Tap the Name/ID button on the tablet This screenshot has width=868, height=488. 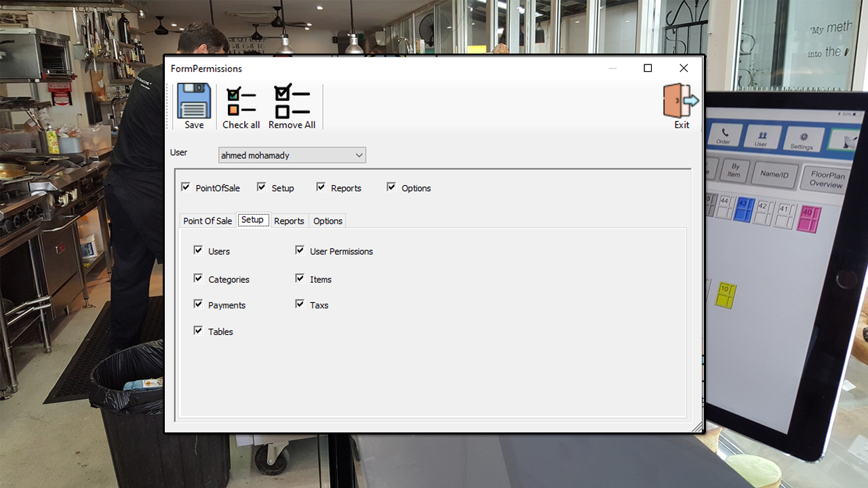pyautogui.click(x=774, y=174)
